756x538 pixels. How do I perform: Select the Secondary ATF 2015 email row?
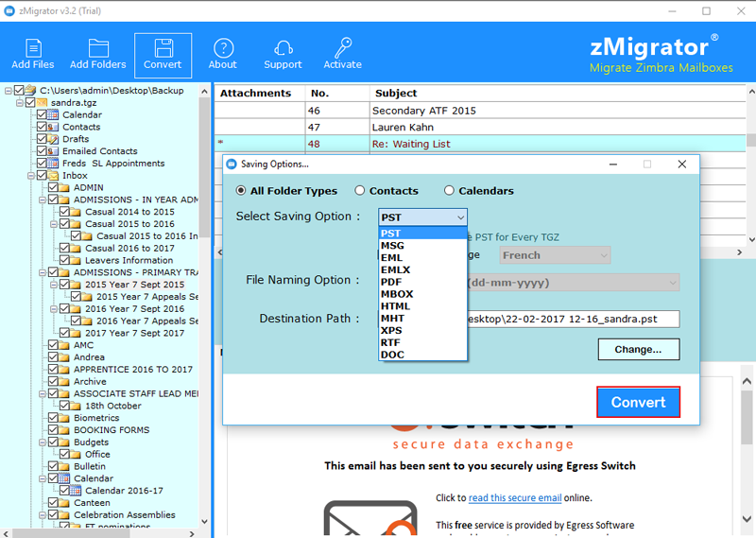point(480,111)
